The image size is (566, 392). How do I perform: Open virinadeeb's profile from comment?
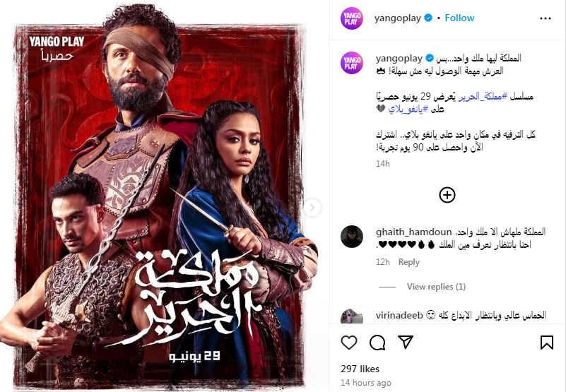click(x=399, y=316)
